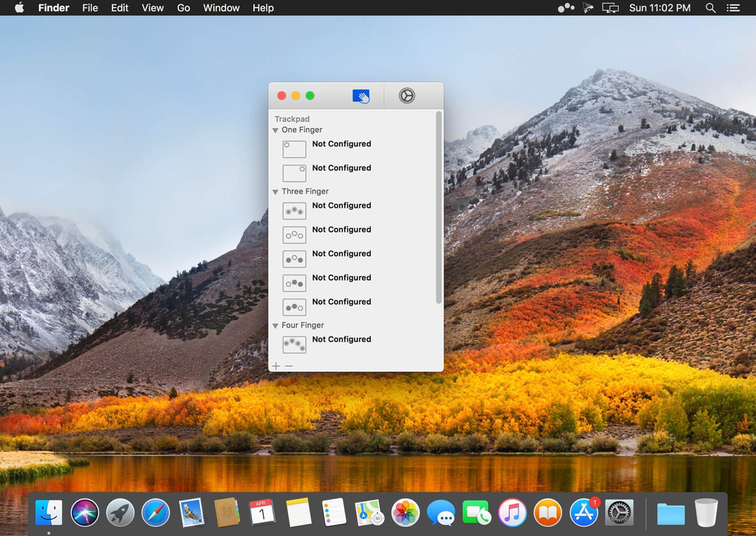Launch Safari from the Dock
756x536 pixels.
(x=156, y=512)
